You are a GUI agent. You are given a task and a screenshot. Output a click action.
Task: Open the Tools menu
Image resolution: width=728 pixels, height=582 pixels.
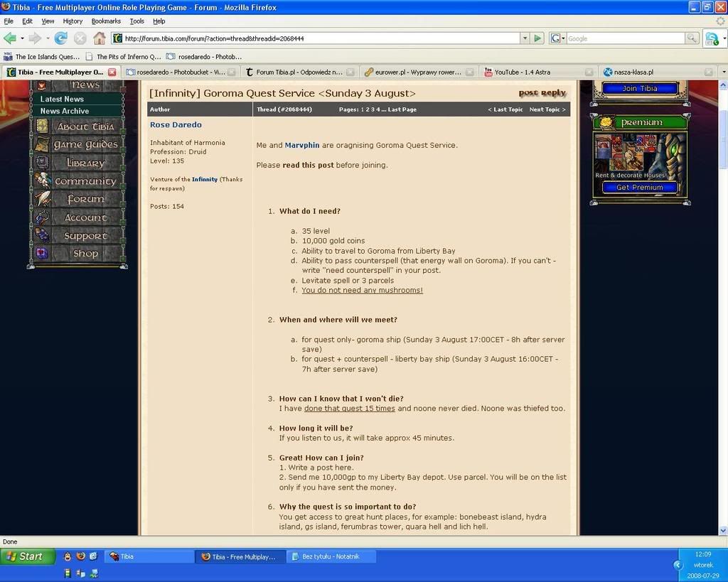tap(137, 21)
